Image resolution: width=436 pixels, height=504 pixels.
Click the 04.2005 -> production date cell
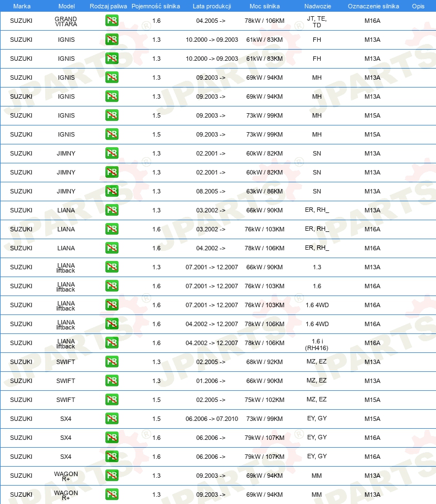(x=211, y=21)
